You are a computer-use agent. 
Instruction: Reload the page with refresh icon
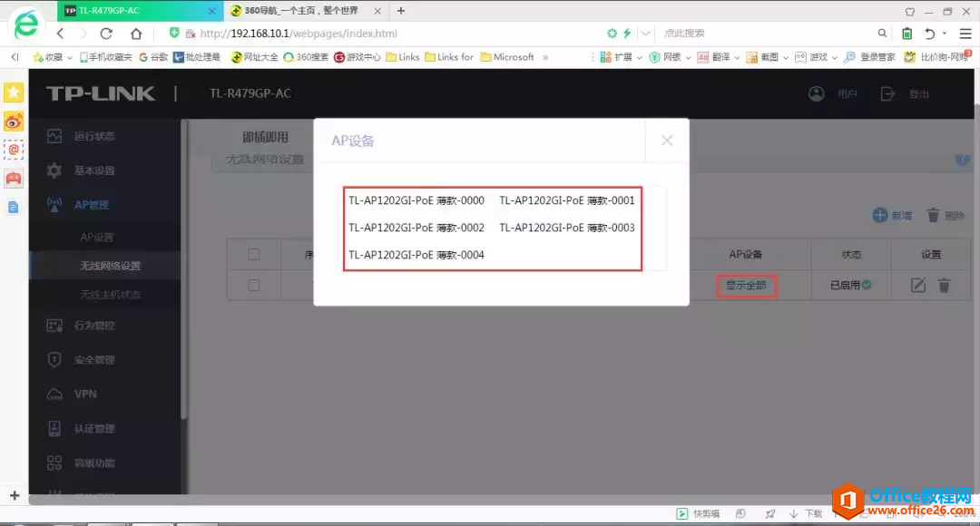(x=106, y=34)
